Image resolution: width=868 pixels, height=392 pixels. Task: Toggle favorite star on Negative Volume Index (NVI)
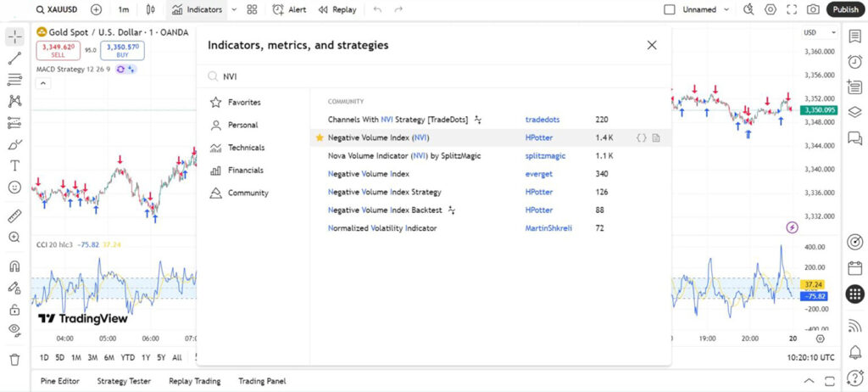(x=320, y=137)
